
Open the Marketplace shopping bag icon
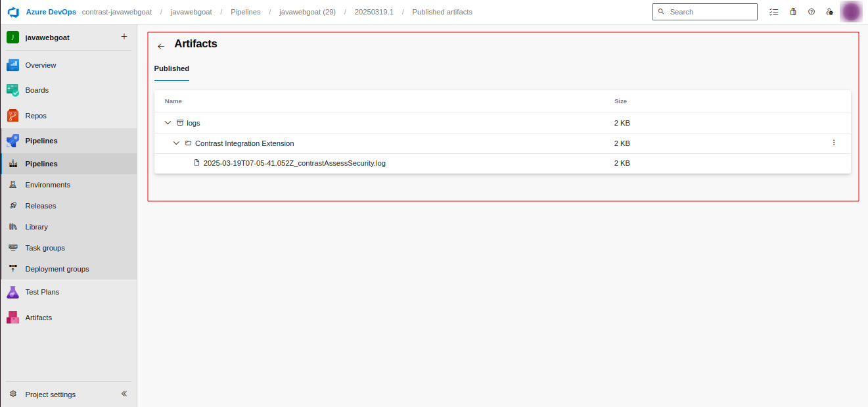tap(793, 12)
